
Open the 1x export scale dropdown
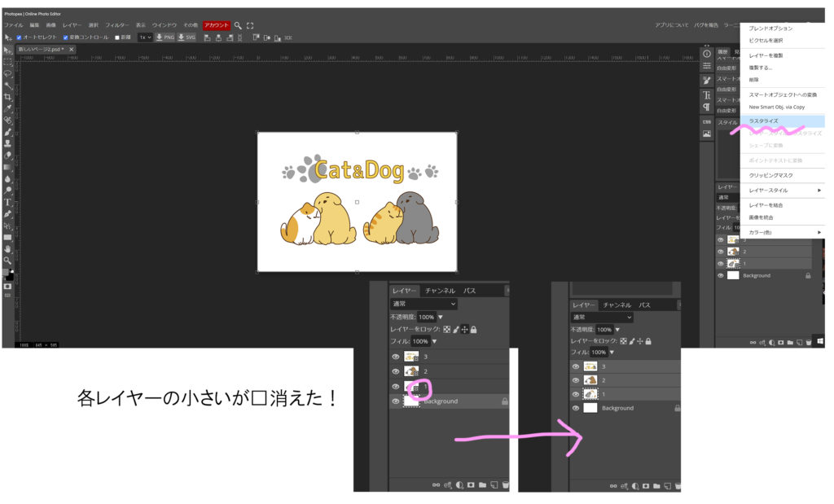(x=145, y=37)
